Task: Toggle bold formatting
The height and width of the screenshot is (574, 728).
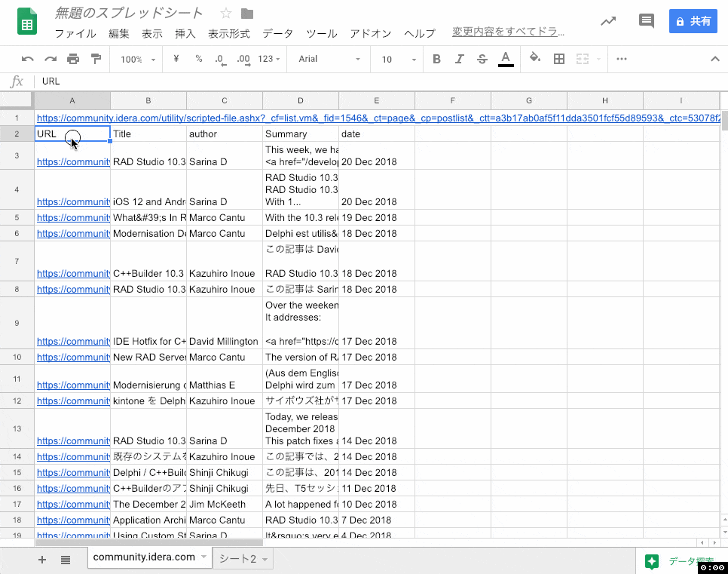Action: (x=436, y=59)
